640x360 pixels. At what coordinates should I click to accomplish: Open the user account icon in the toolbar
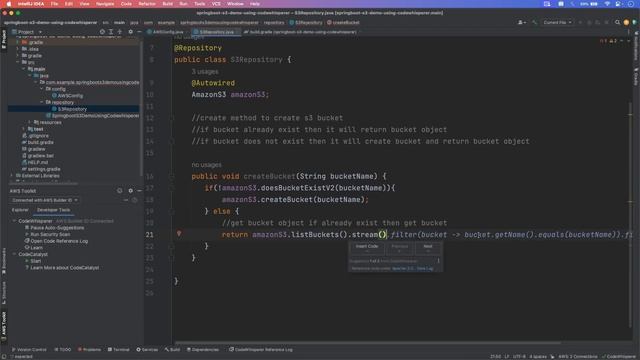point(522,22)
